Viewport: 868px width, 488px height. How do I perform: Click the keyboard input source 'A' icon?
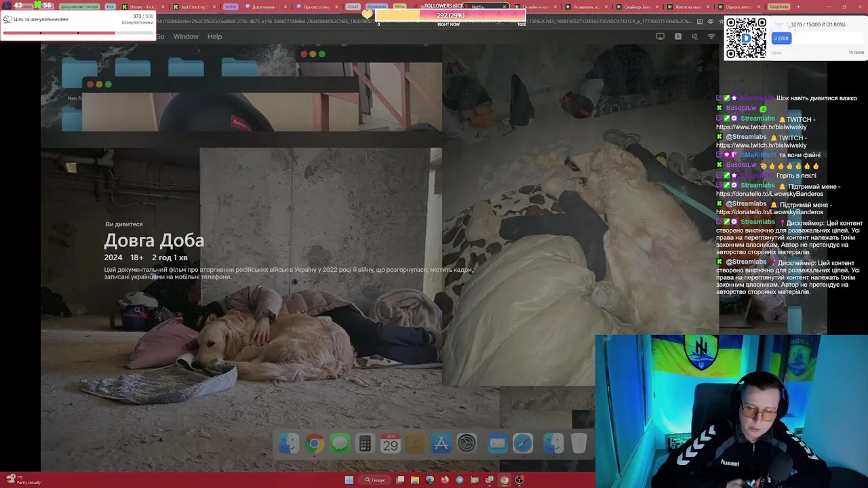pos(677,37)
